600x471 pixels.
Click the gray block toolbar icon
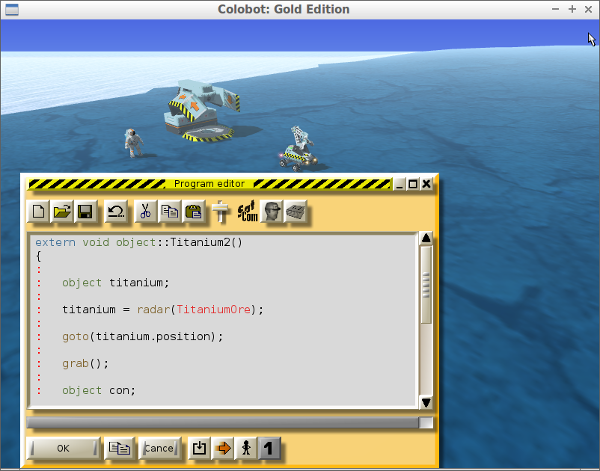click(x=295, y=211)
